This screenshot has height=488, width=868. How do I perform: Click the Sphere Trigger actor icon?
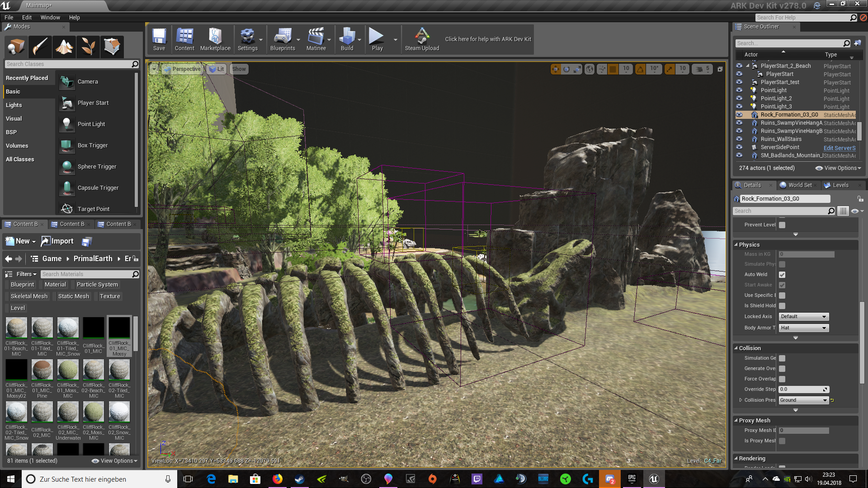pos(67,167)
